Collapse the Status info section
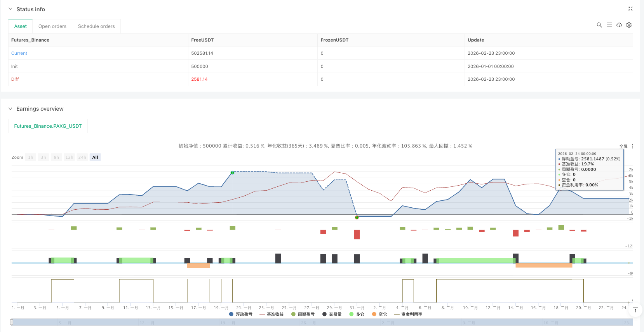This screenshot has height=332, width=644. (10, 9)
